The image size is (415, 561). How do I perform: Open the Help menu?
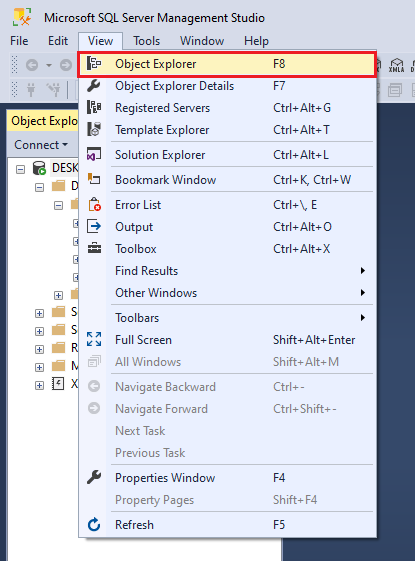[256, 41]
